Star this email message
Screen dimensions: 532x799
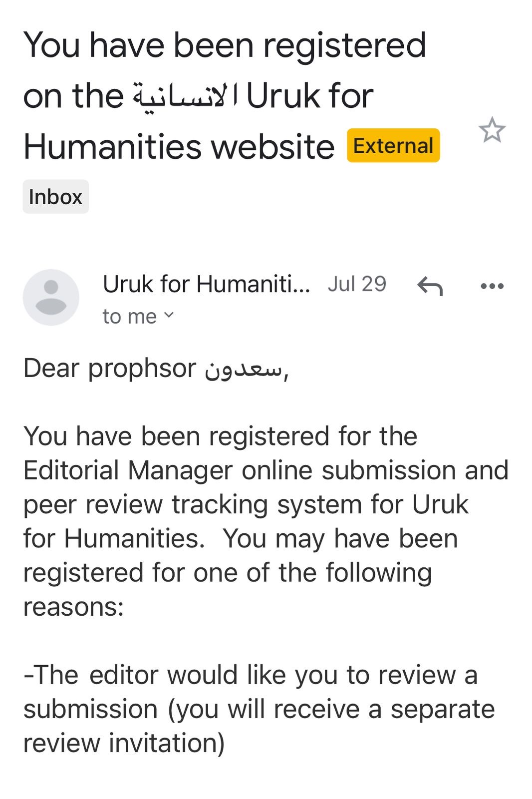[x=492, y=130]
